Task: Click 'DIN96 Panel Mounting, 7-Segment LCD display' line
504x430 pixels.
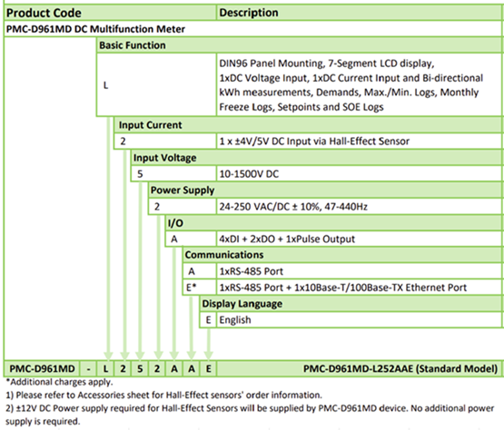Action: 327,64
